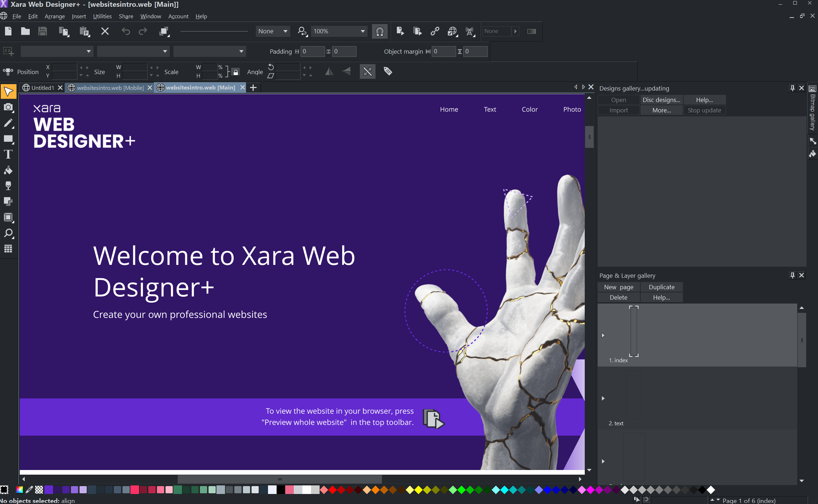Image resolution: width=818 pixels, height=504 pixels.
Task: Select the Fill bucket tool
Action: [8, 170]
